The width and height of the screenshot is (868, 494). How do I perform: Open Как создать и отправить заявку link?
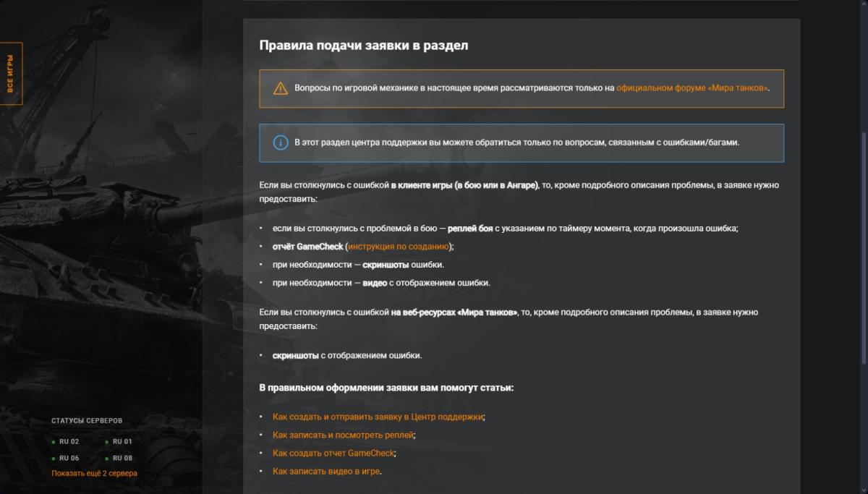(378, 417)
